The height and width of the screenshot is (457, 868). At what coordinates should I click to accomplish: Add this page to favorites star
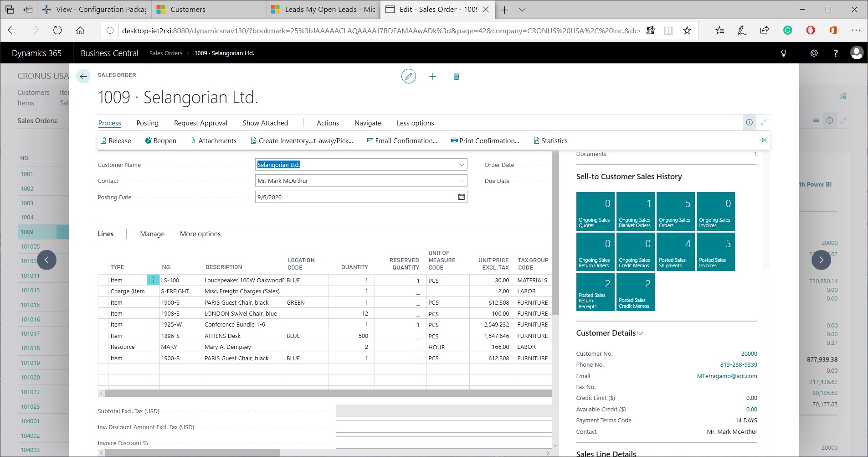point(687,31)
